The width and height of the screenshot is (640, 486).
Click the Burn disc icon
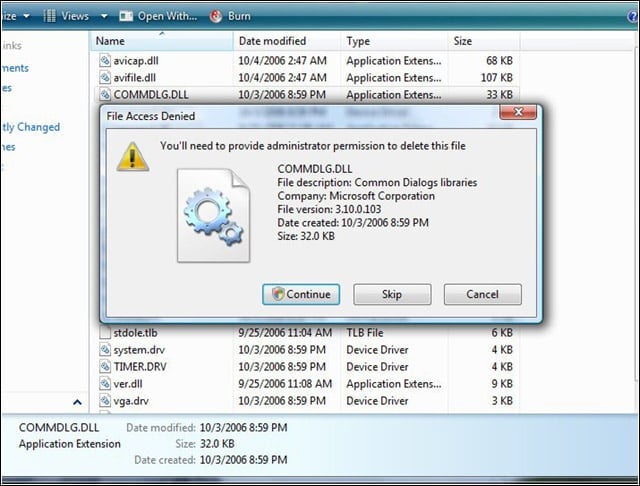216,16
